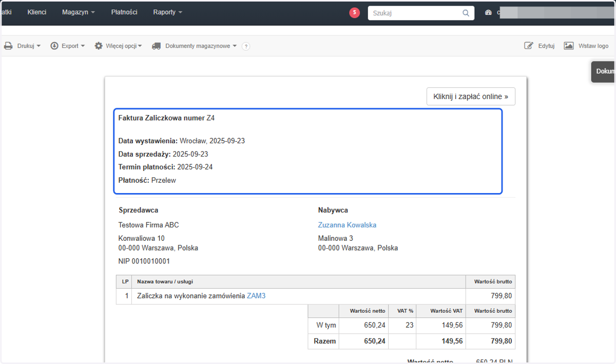Open the Zuzanna Kowalska buyer link

coord(347,225)
